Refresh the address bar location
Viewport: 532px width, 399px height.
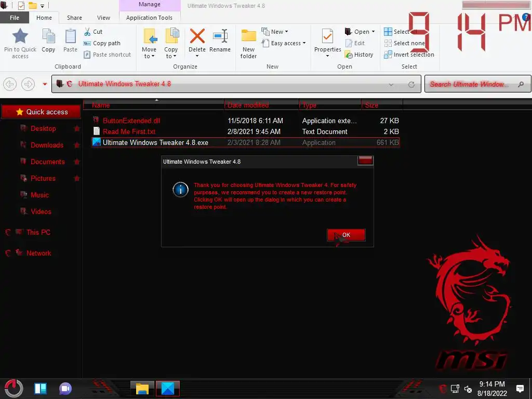411,85
